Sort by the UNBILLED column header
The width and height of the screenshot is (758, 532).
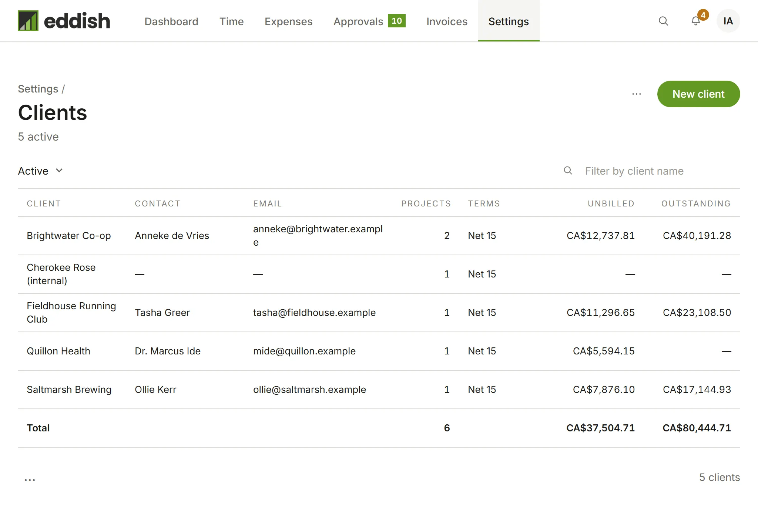click(x=611, y=203)
